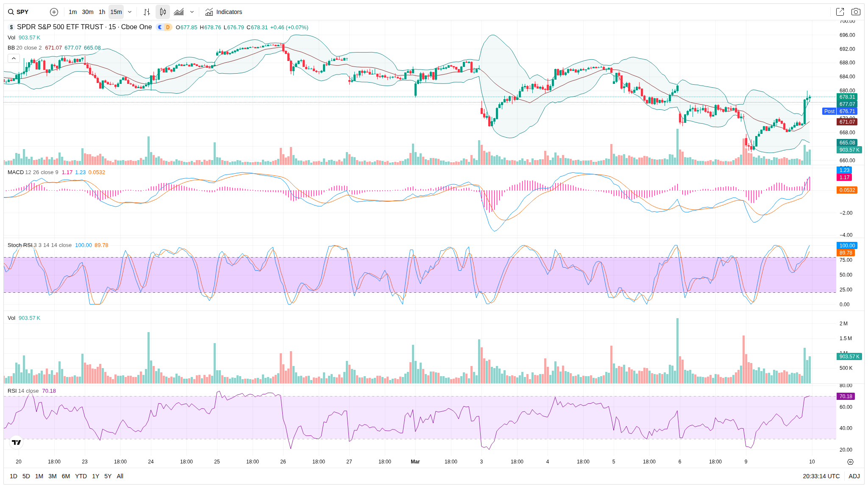Toggle the extended hours moon indicator
The height and width of the screenshot is (488, 868).
pyautogui.click(x=160, y=27)
